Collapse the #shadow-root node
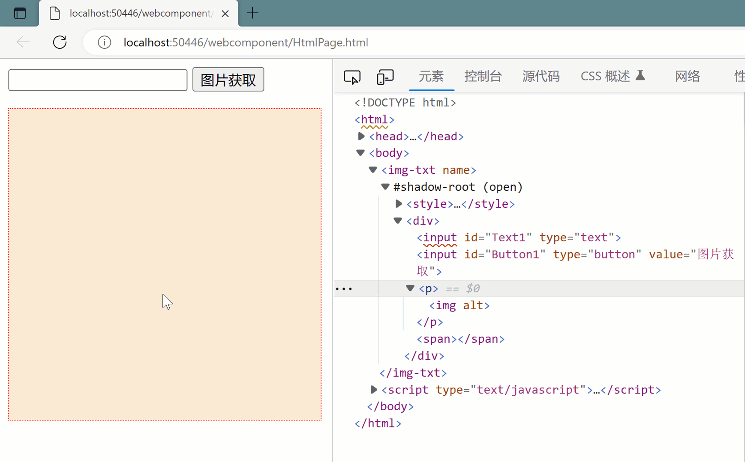This screenshot has height=462, width=745. coord(385,187)
